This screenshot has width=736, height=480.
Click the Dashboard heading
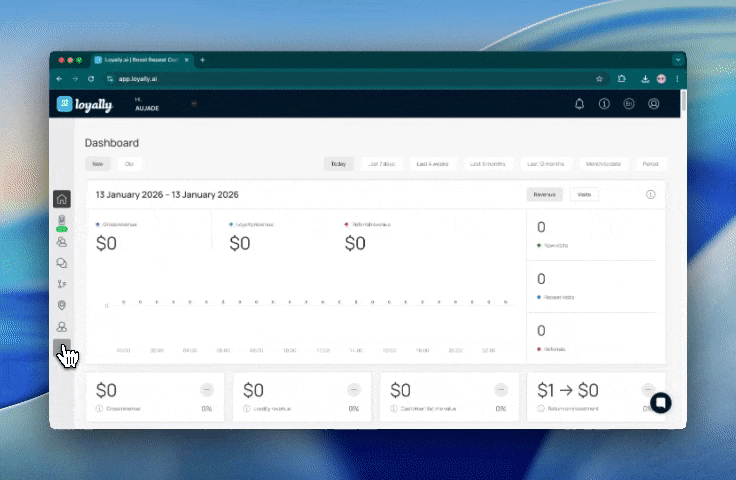(x=112, y=143)
